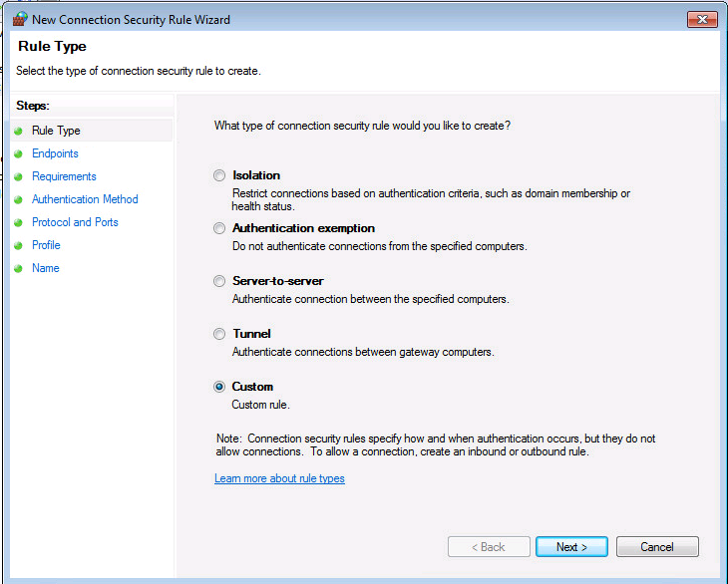
Task: Go to the Endpoints step
Action: pos(55,153)
